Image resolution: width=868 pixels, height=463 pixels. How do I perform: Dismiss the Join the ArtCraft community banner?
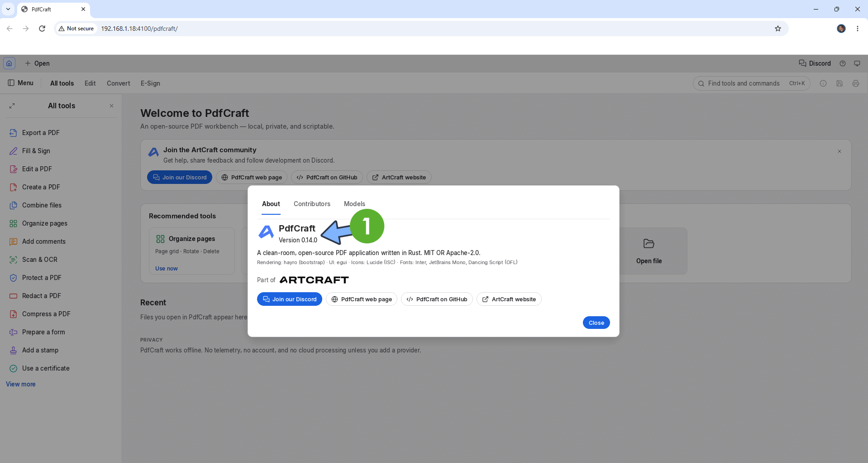coord(839,151)
